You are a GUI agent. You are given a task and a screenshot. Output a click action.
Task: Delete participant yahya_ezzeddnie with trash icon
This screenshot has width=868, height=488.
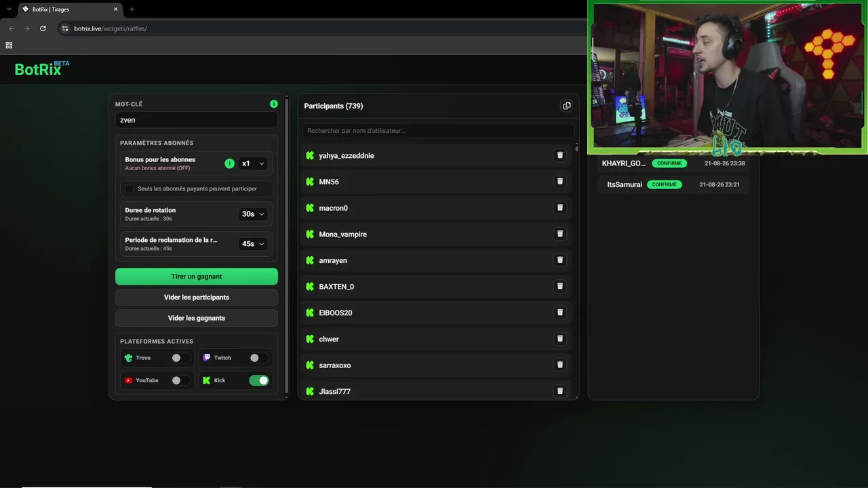coord(560,155)
